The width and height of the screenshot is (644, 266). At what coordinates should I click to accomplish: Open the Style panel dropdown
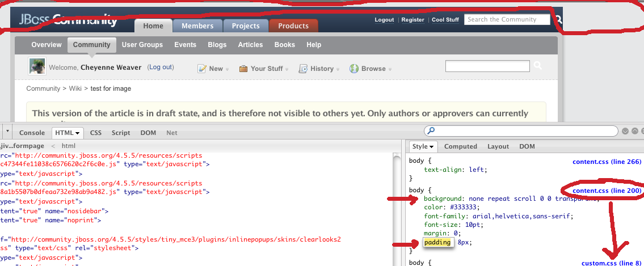(x=432, y=146)
